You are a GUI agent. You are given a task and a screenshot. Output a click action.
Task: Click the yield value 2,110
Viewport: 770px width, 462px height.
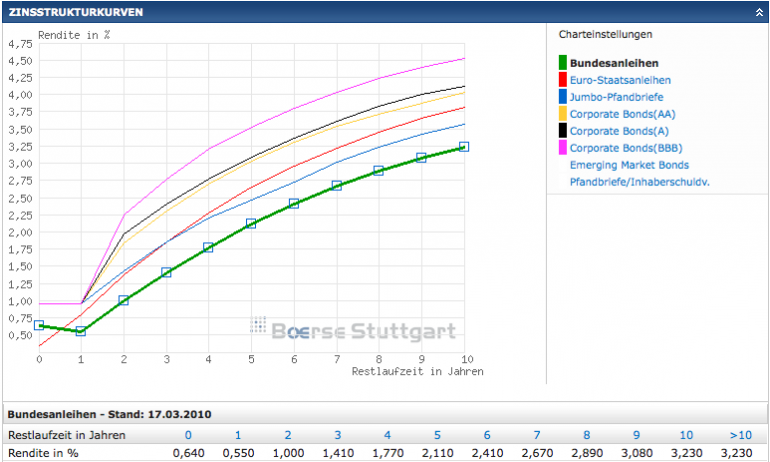[438, 453]
